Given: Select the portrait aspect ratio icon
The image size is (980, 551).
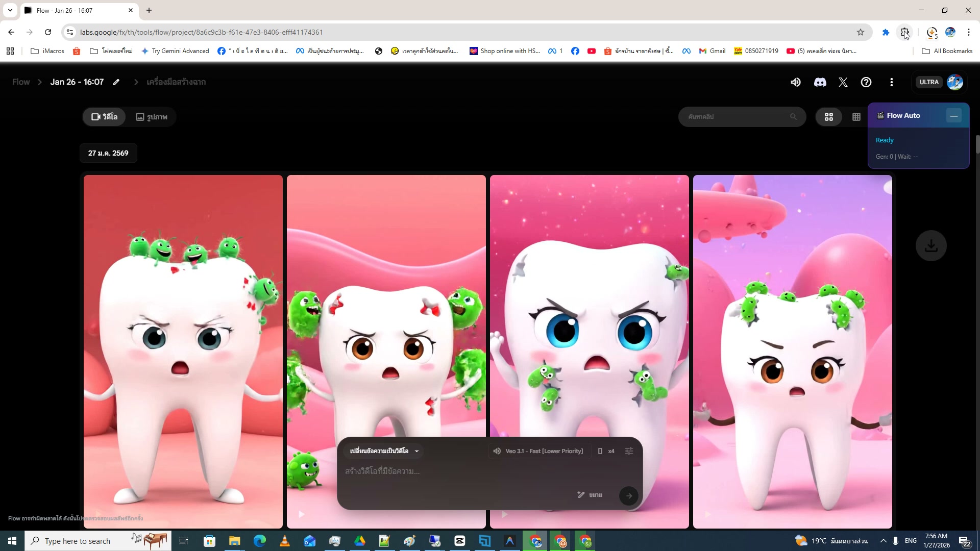Looking at the screenshot, I should pyautogui.click(x=600, y=451).
